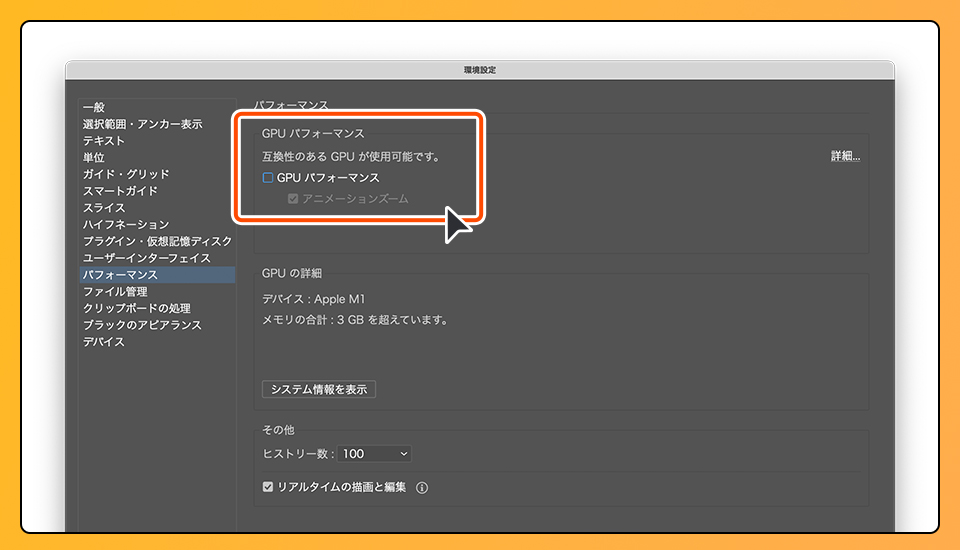Switch to ファイル管理 preferences
Screen dimensions: 960x550
(157, 292)
